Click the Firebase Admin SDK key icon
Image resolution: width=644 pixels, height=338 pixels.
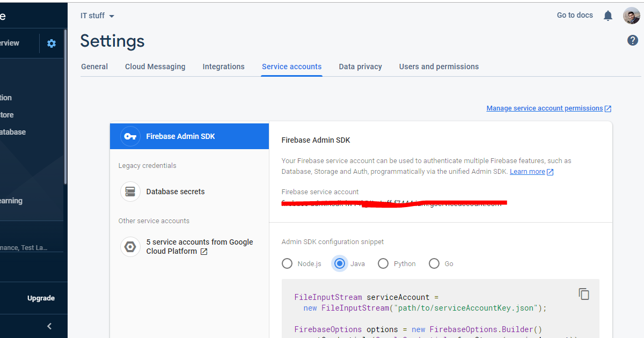click(130, 136)
